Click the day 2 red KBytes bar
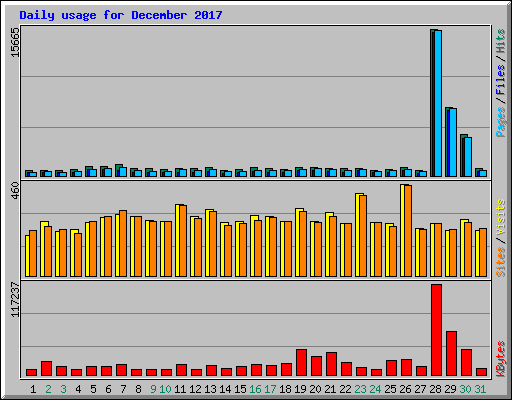The width and height of the screenshot is (512, 400). click(x=46, y=369)
